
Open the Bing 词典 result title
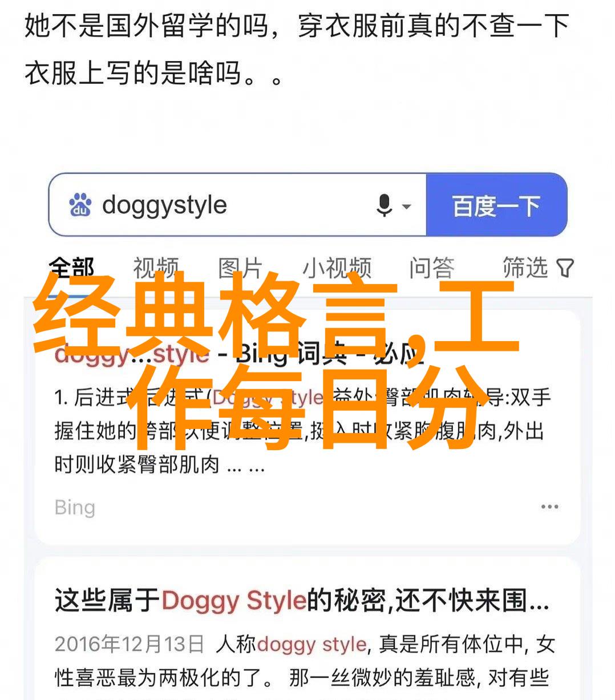coord(240,354)
